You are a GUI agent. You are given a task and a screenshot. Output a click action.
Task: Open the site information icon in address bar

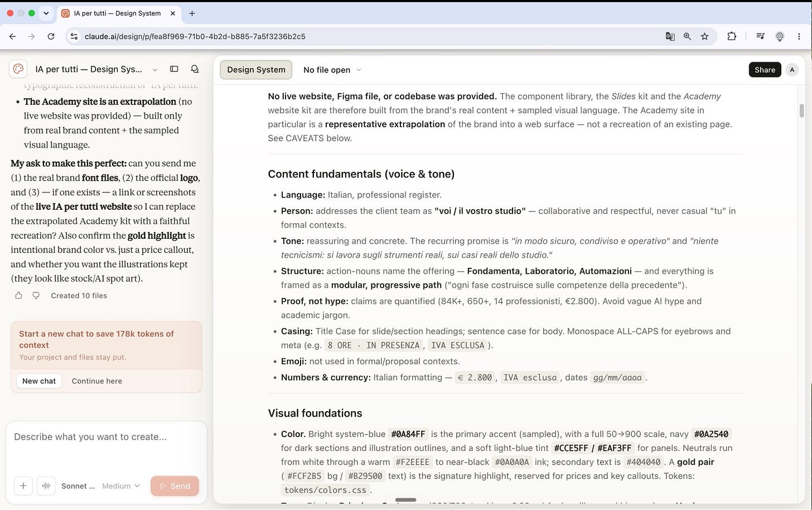click(73, 36)
